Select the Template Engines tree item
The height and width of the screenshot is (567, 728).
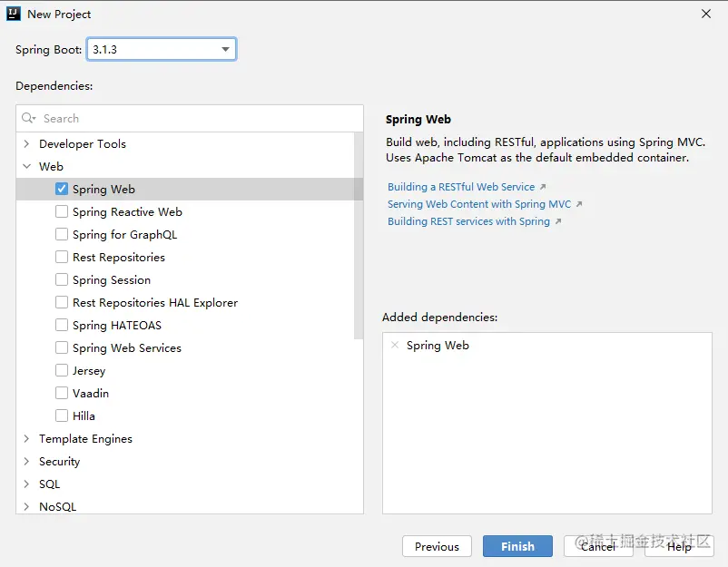(x=85, y=439)
